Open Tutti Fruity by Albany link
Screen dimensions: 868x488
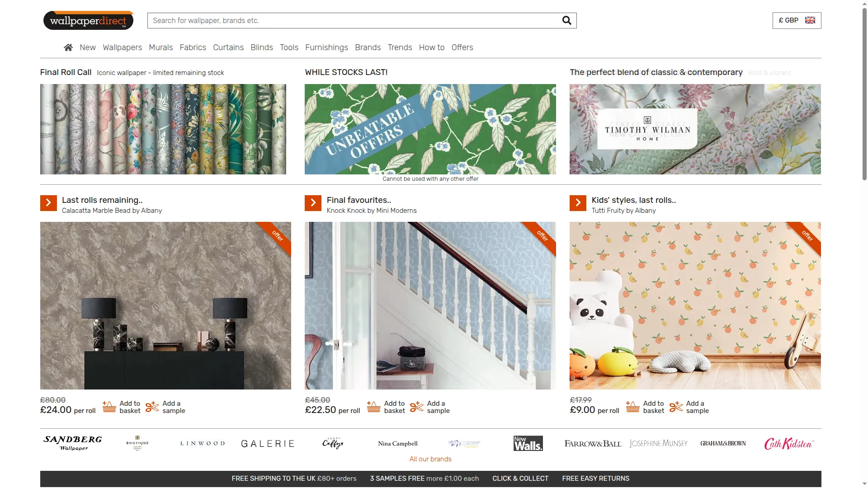coord(623,211)
